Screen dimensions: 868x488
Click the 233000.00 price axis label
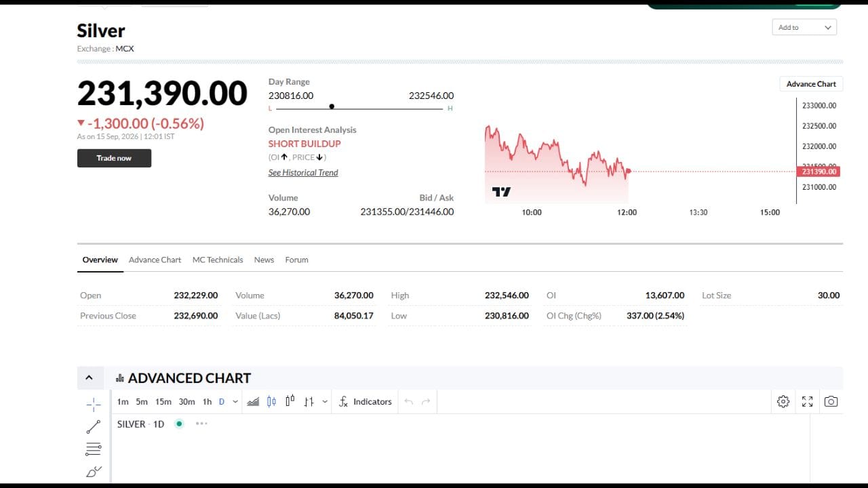[819, 106]
